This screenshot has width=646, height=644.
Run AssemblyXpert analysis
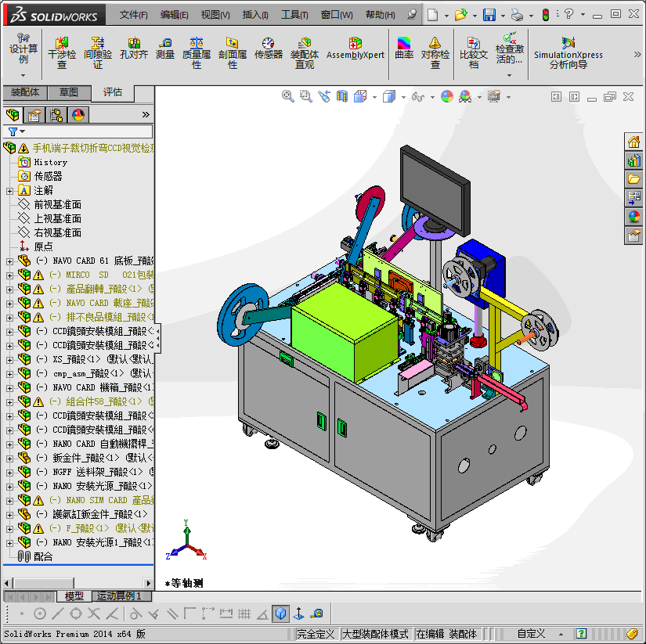tap(355, 49)
